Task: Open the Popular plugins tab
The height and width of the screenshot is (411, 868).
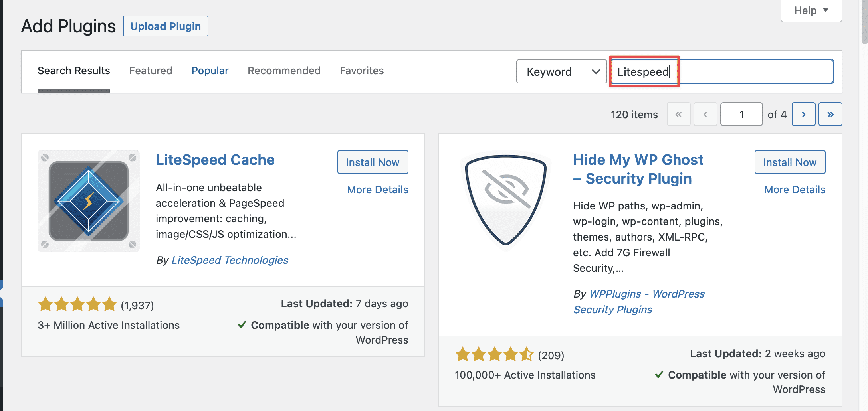Action: coord(210,71)
